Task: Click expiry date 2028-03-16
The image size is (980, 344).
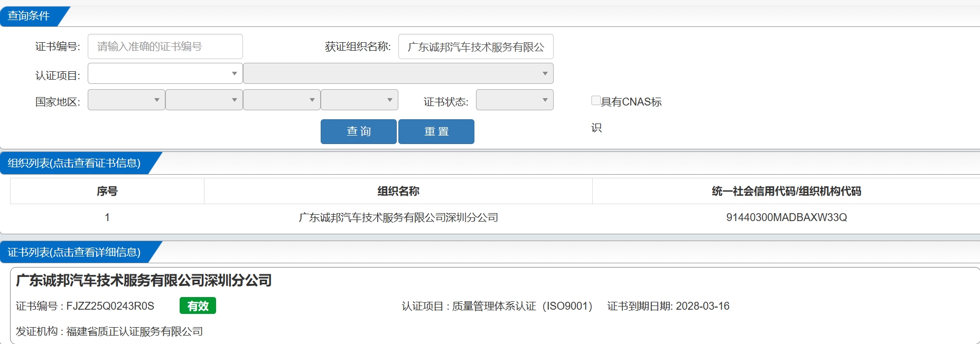Action: click(x=703, y=306)
